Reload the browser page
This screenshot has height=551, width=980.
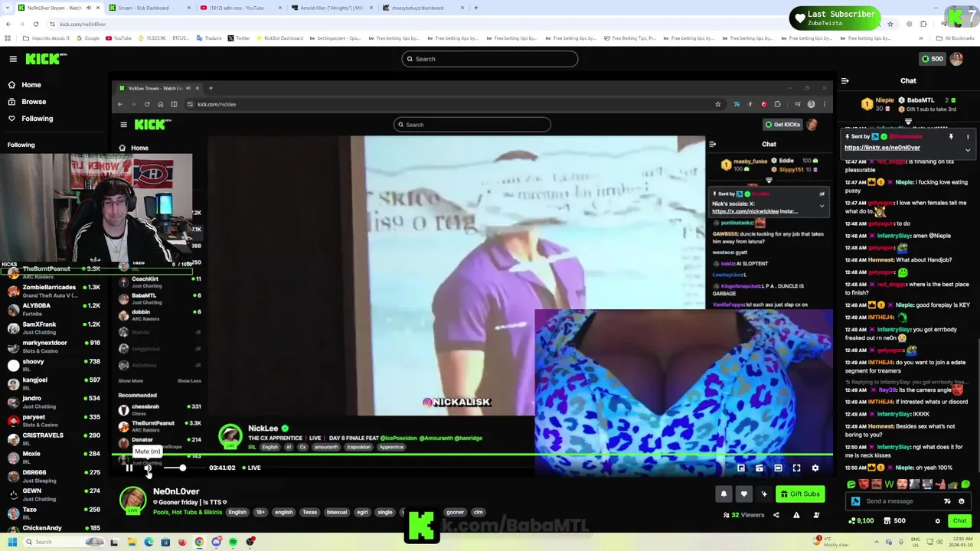[36, 24]
